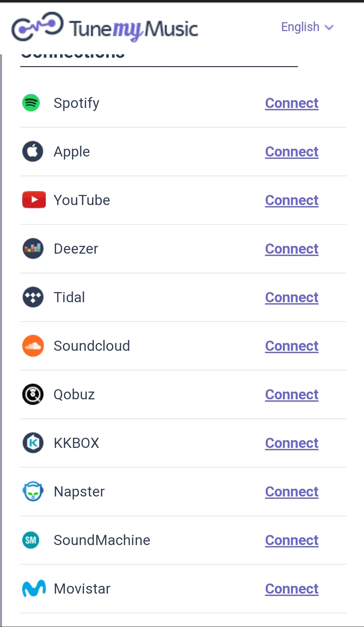
Task: Connect the Tidal account
Action: tap(292, 297)
